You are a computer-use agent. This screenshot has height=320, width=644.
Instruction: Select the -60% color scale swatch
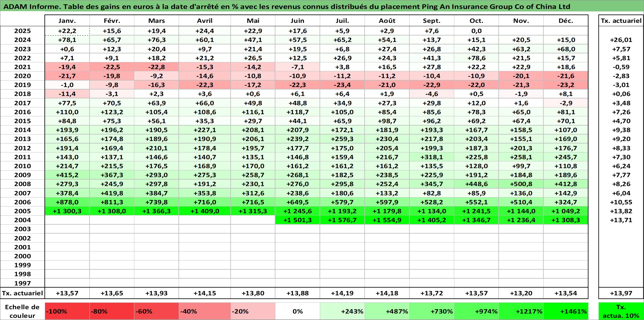[x=157, y=311]
